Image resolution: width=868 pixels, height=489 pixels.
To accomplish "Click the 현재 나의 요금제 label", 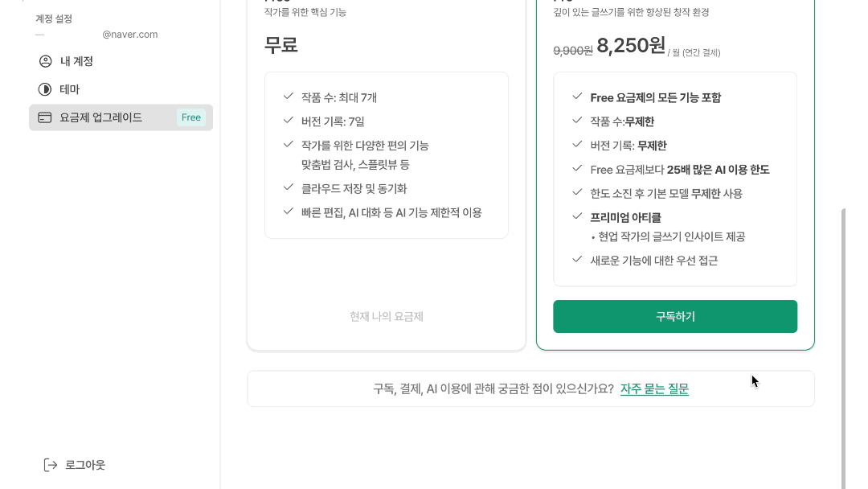I will [387, 317].
